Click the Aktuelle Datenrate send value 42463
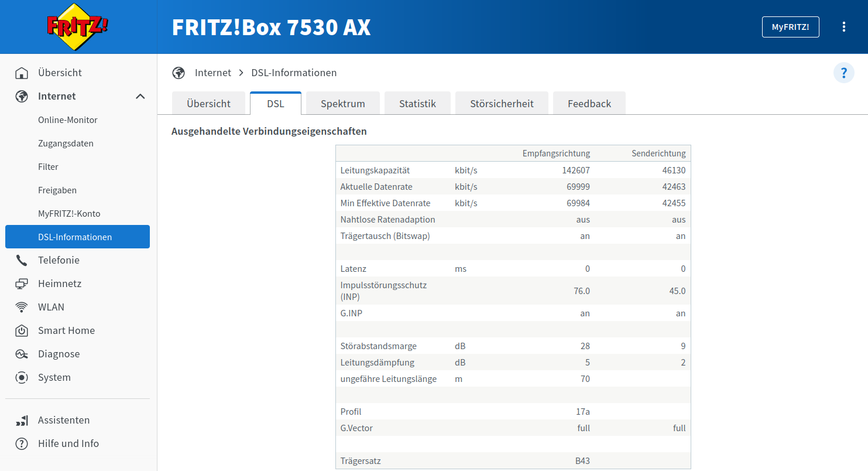868x471 pixels. point(673,187)
